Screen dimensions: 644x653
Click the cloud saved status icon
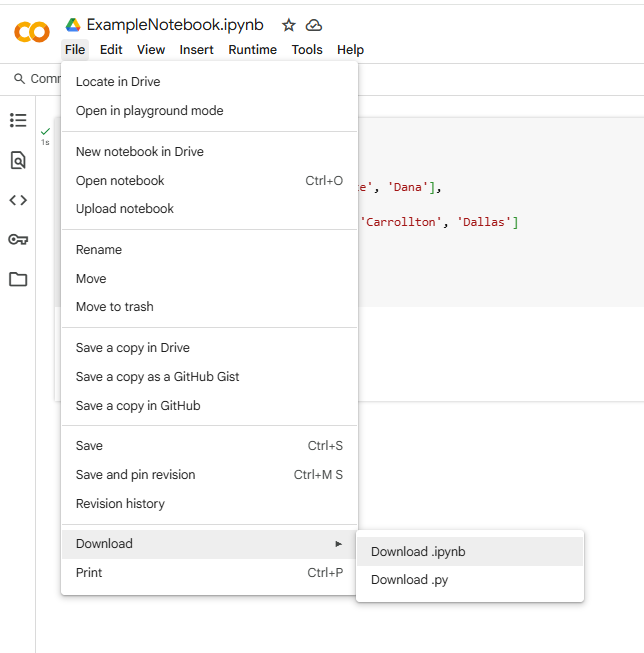tap(314, 25)
